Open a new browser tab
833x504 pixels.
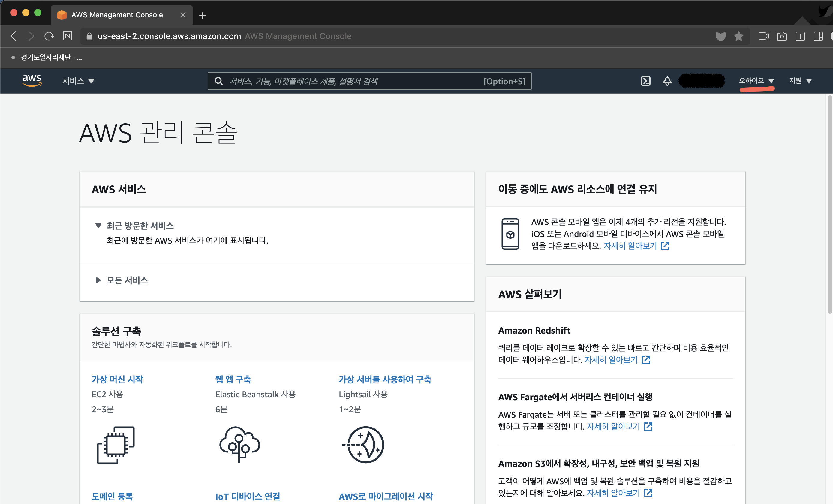point(203,16)
